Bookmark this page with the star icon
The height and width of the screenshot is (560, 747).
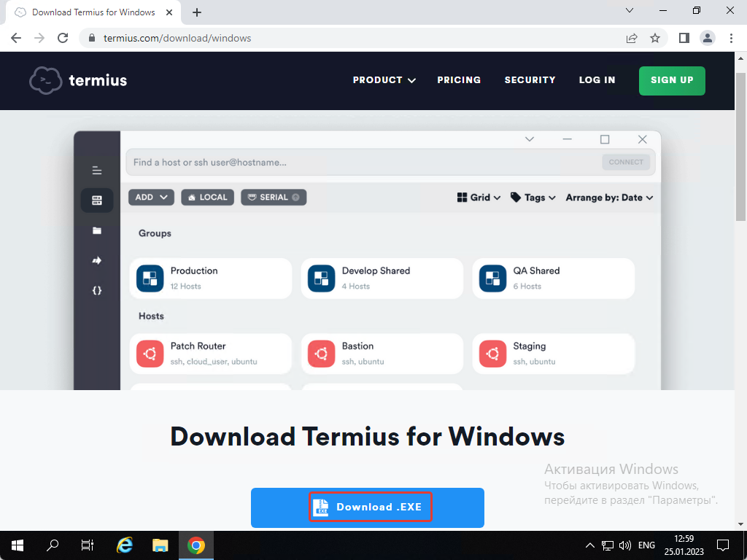coord(654,38)
